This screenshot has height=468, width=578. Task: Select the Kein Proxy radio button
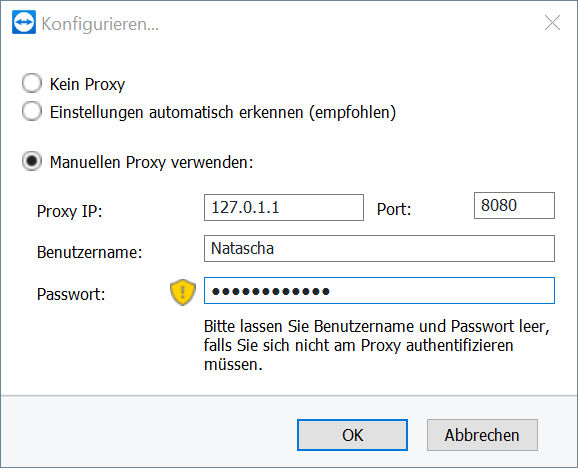32,83
